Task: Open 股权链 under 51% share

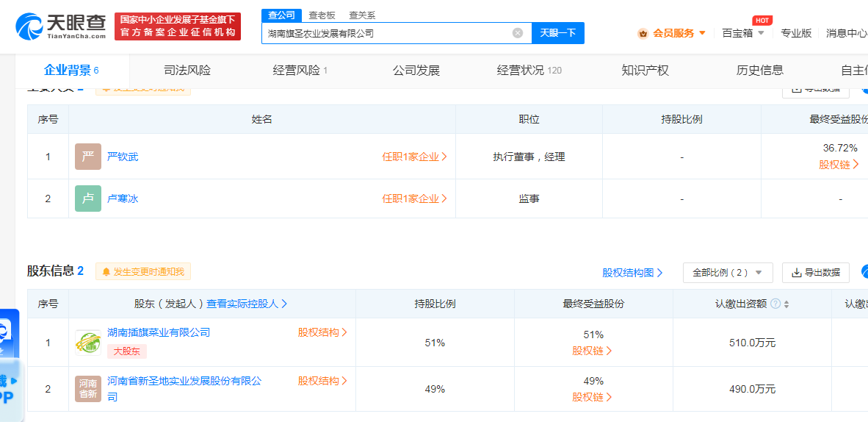Action: 593,351
